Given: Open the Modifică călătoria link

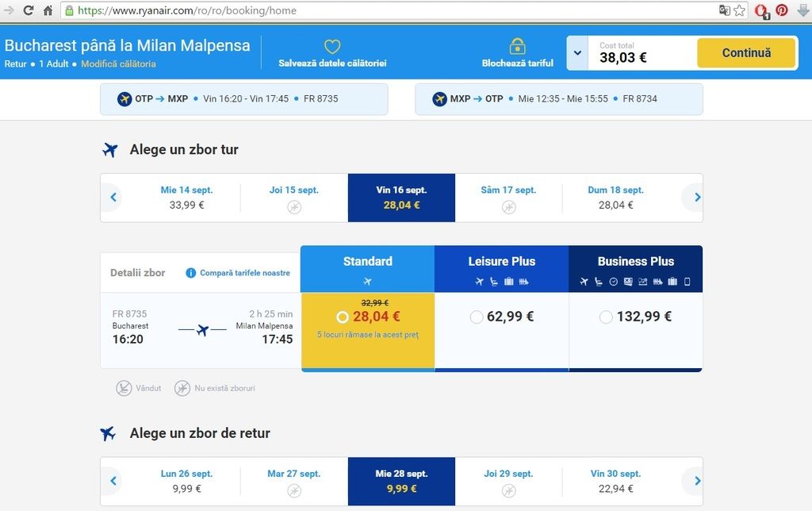Looking at the screenshot, I should (x=118, y=63).
